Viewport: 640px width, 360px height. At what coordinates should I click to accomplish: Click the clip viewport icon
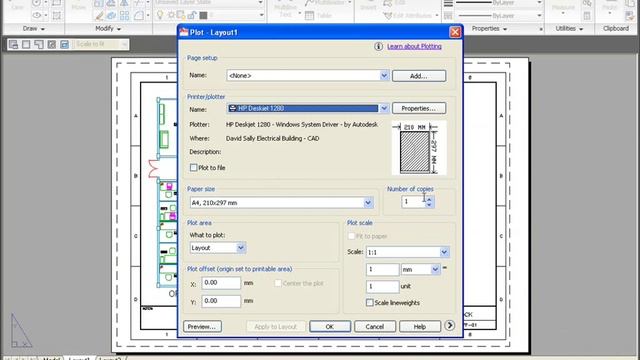tap(51, 44)
